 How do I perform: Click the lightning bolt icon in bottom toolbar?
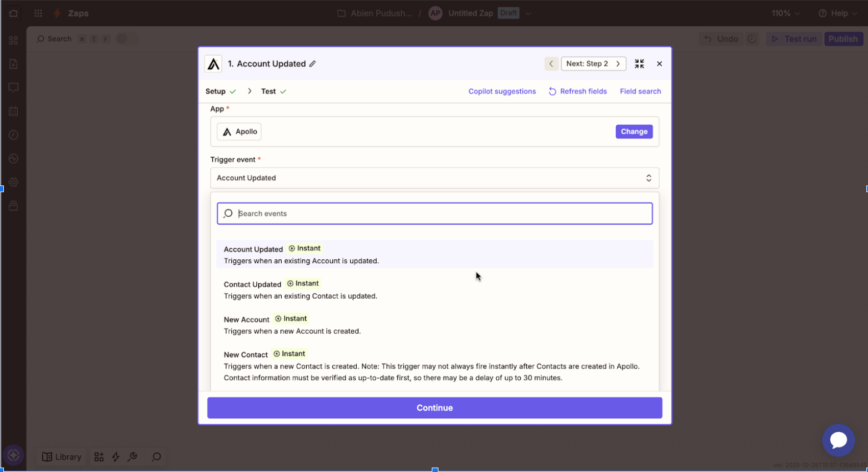[x=116, y=457]
